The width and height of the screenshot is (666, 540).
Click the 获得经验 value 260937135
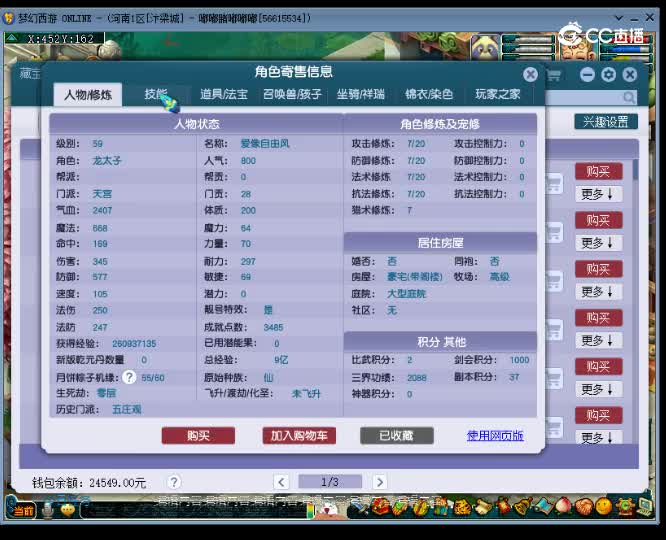click(x=134, y=343)
